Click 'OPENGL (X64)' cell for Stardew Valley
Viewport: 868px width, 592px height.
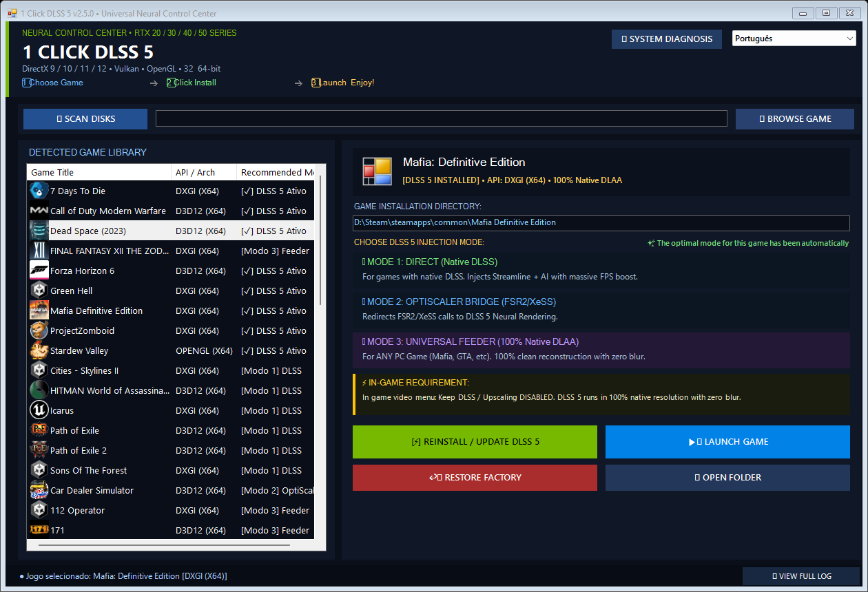[204, 350]
